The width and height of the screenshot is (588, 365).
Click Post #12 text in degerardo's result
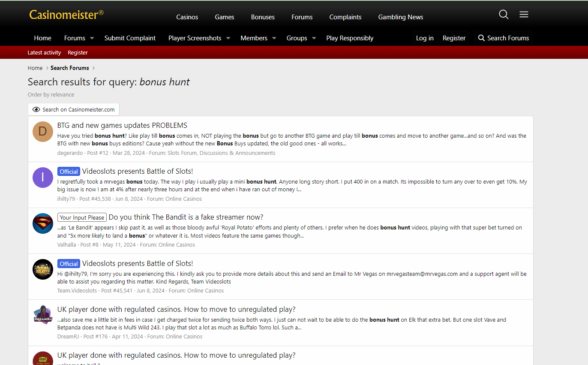(x=98, y=153)
